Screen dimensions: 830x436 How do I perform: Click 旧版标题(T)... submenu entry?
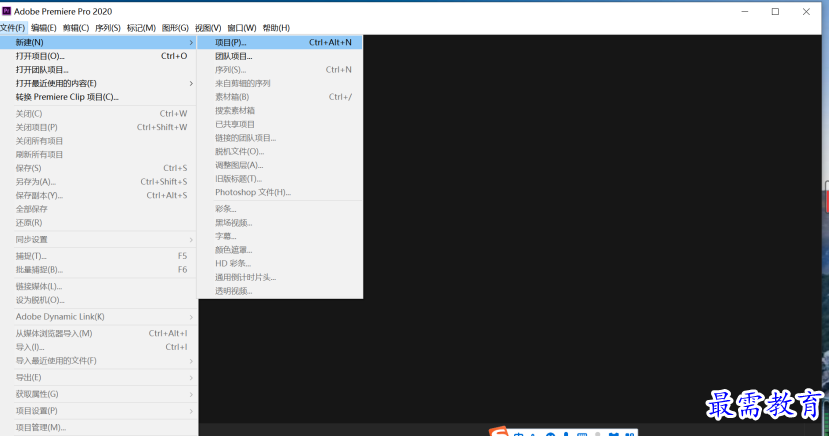280,179
